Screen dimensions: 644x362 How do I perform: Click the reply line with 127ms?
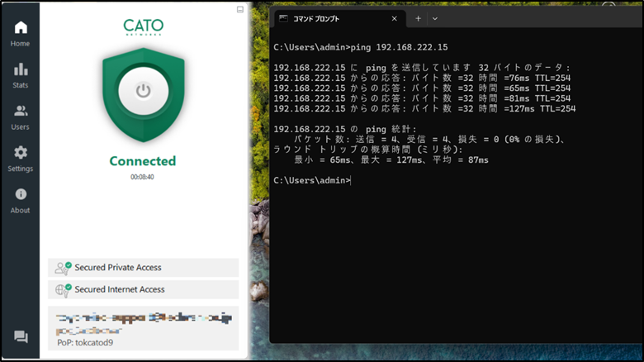424,108
